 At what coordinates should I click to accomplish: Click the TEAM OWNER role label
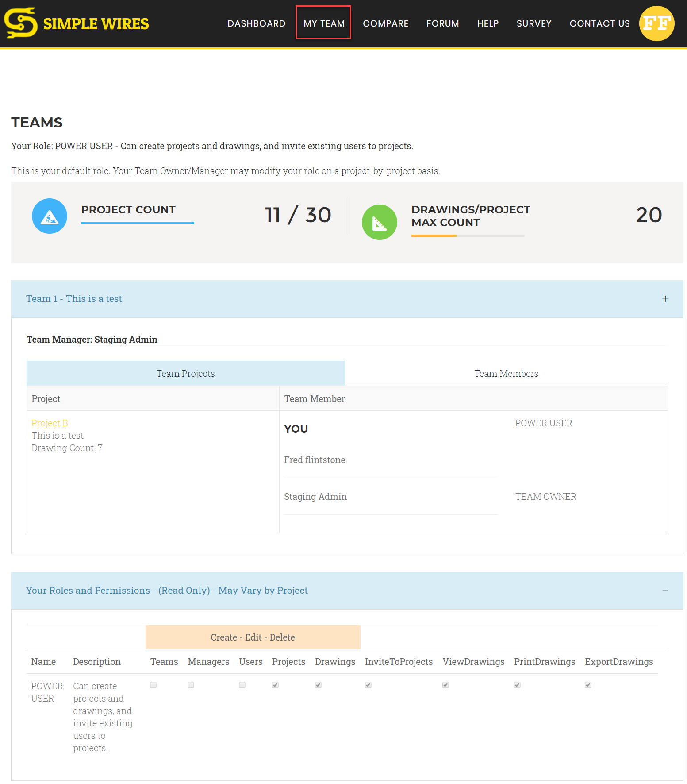[x=546, y=497]
